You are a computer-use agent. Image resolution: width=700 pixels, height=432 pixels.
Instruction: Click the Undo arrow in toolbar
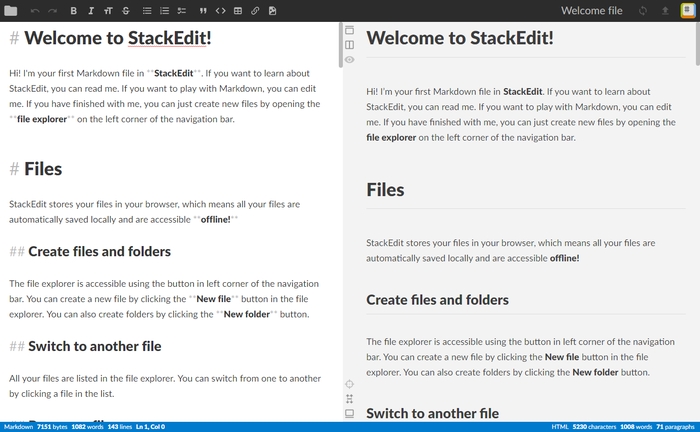tap(35, 11)
